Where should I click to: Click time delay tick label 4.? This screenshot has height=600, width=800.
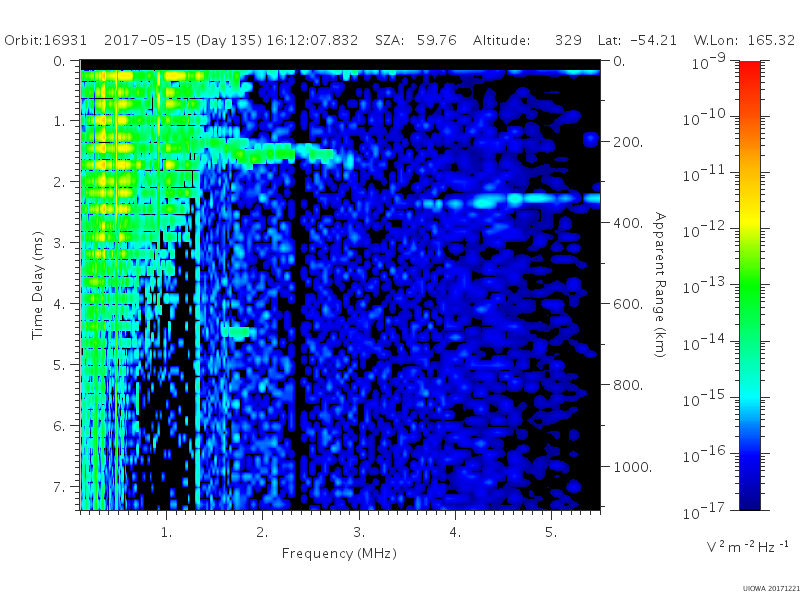click(59, 304)
